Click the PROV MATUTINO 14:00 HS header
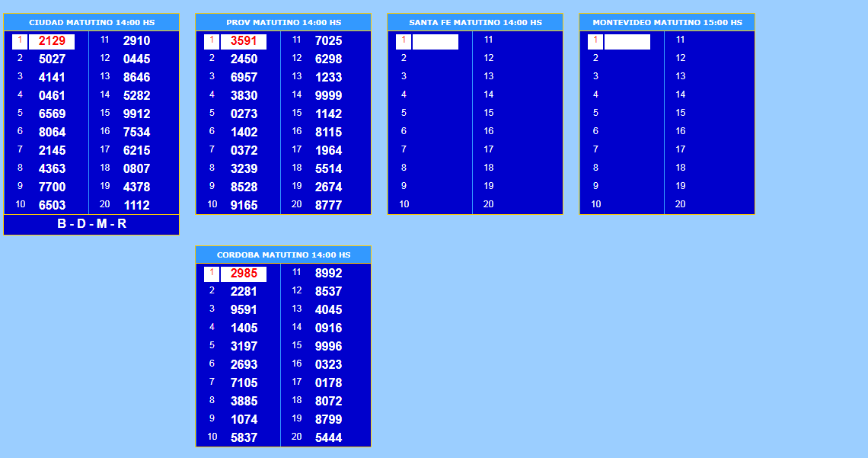The width and height of the screenshot is (868, 458). (x=283, y=23)
